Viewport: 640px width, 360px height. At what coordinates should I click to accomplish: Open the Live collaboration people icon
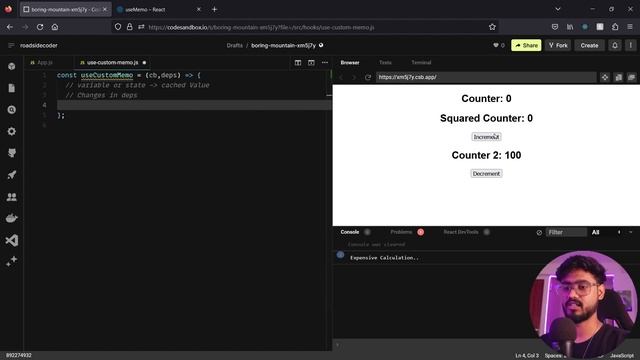coord(11,197)
